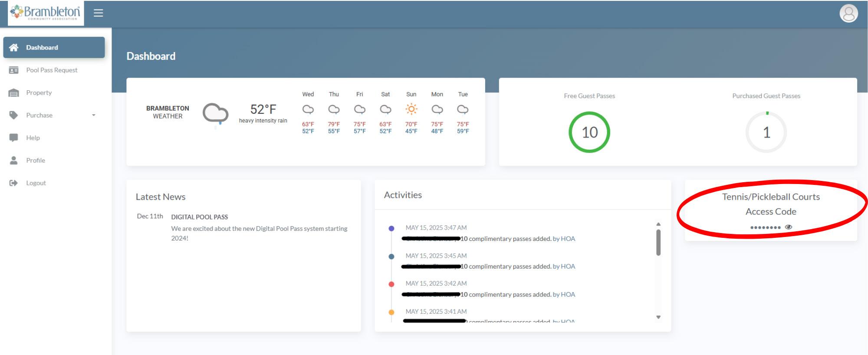Reveal the courts access code with eye icon
This screenshot has width=868, height=355.
789,227
